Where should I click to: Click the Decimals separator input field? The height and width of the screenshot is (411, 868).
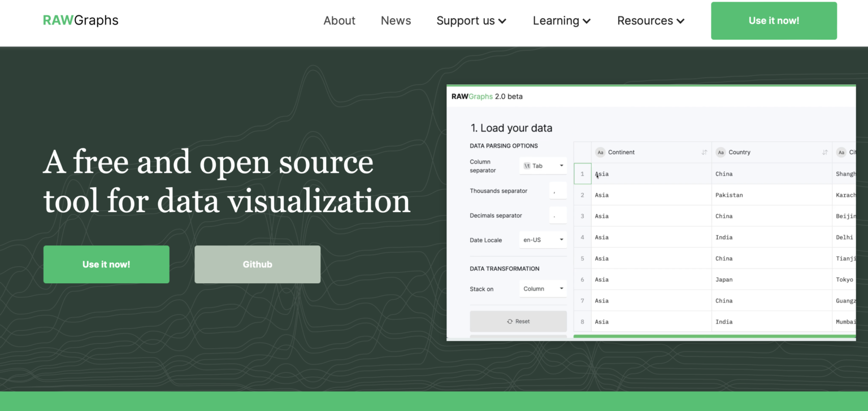[x=558, y=215]
